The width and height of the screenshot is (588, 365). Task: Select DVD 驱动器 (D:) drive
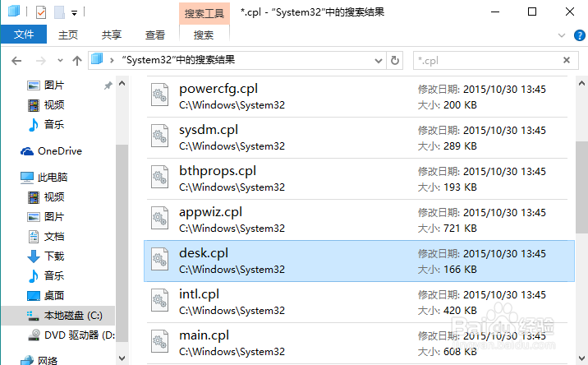71,335
